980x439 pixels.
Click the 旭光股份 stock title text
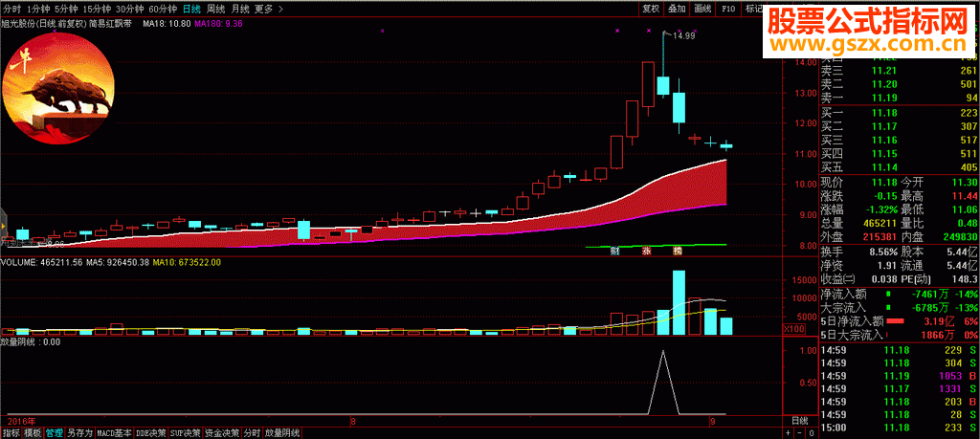click(18, 23)
